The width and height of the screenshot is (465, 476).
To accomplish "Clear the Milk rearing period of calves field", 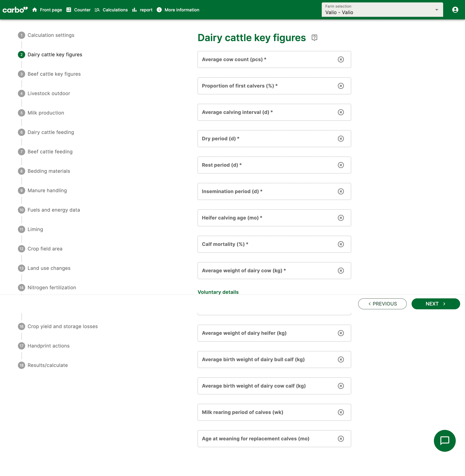I will 341,412.
